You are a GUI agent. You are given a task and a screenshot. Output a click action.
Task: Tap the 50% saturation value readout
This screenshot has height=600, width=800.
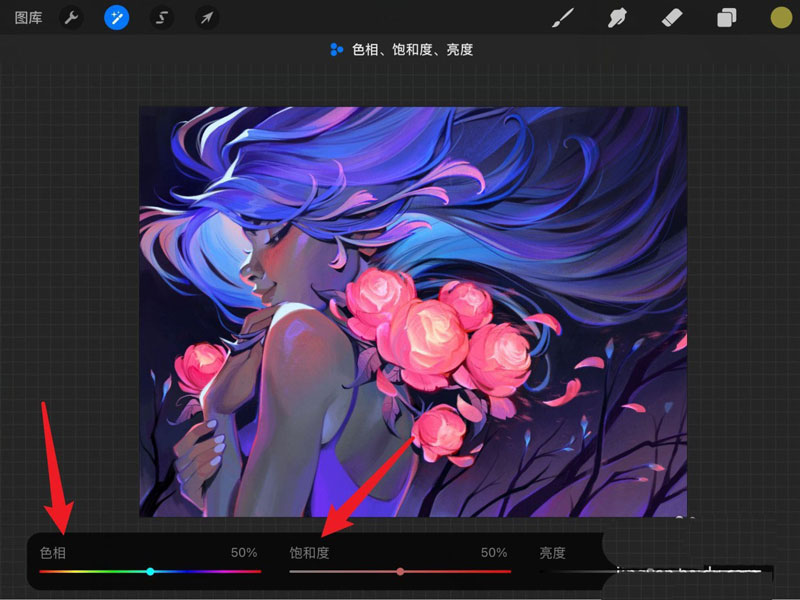click(x=492, y=551)
